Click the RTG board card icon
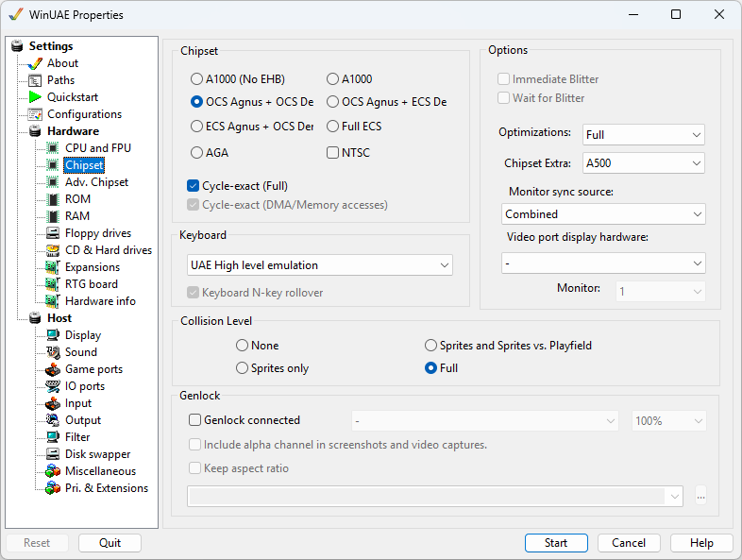 (x=53, y=284)
